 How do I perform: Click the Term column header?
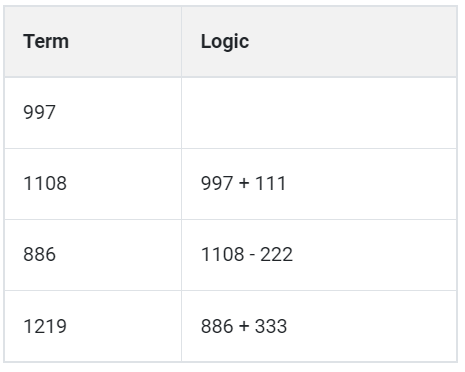click(x=93, y=42)
